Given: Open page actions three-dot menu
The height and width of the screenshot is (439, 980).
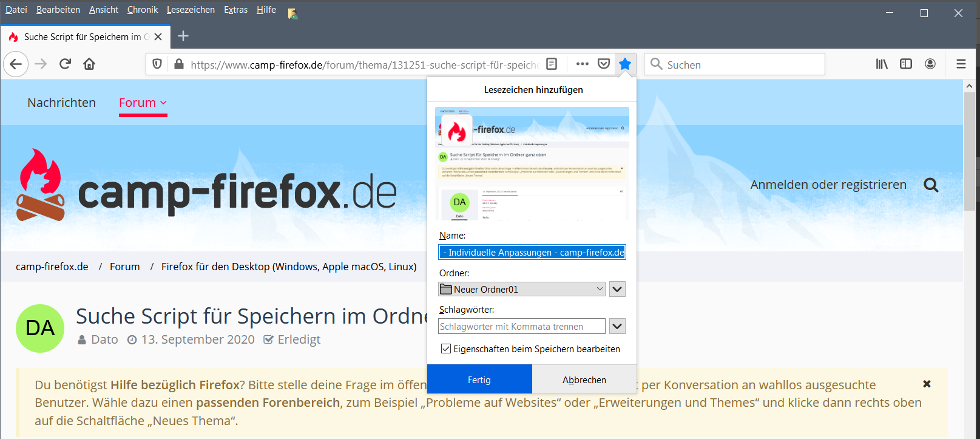Looking at the screenshot, I should click(x=582, y=64).
